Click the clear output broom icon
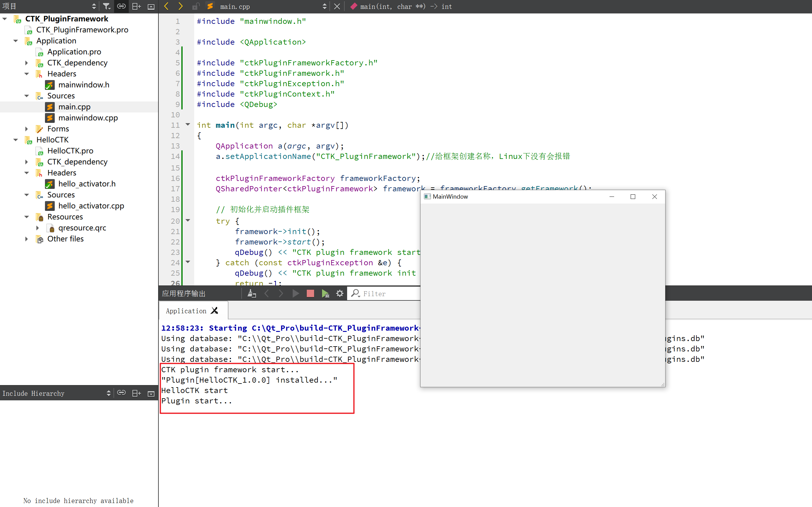The width and height of the screenshot is (812, 507). coord(251,293)
